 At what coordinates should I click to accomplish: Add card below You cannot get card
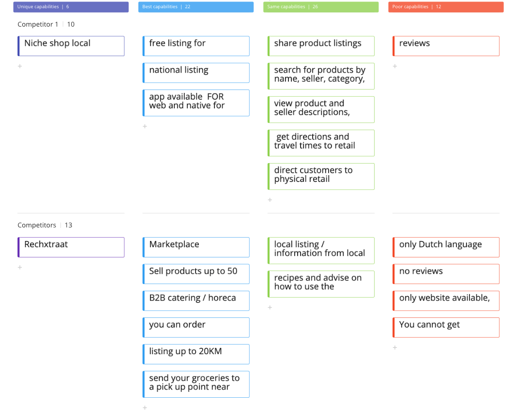click(x=395, y=348)
